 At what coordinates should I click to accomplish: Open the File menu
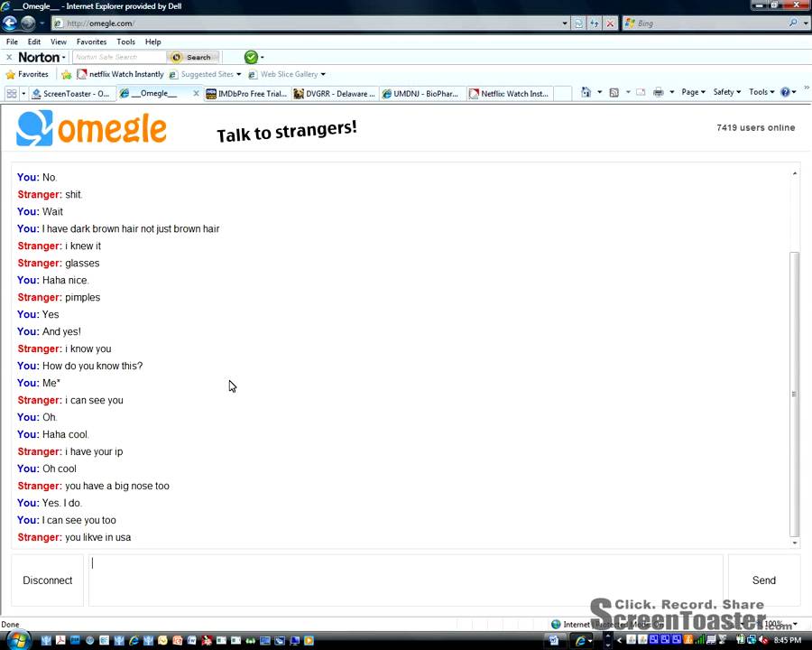tap(12, 42)
